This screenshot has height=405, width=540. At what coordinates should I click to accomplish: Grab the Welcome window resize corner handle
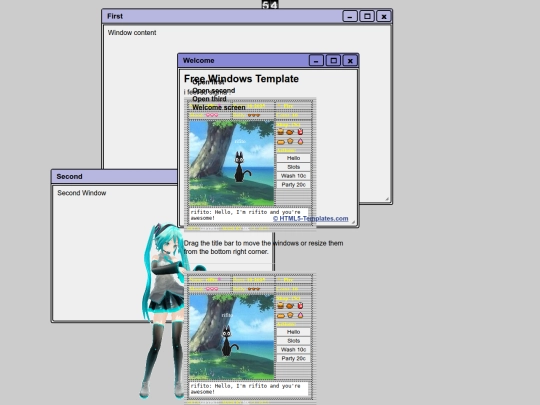tap(353, 222)
